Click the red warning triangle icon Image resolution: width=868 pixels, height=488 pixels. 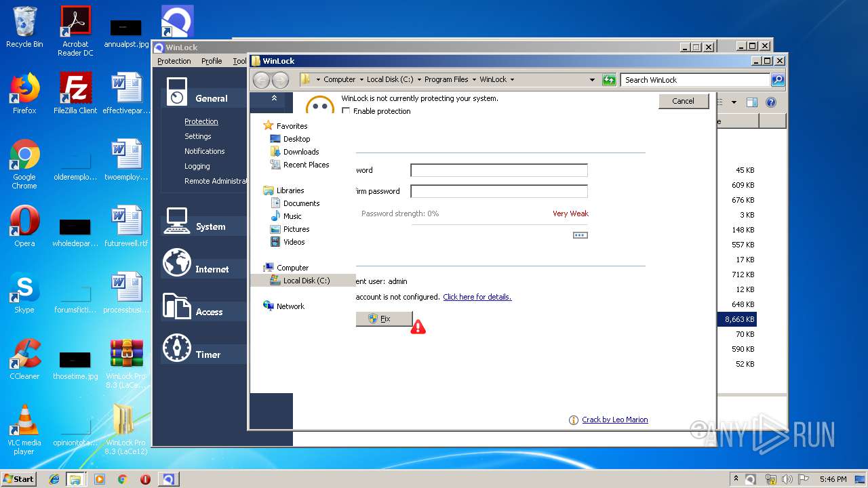[x=418, y=327]
